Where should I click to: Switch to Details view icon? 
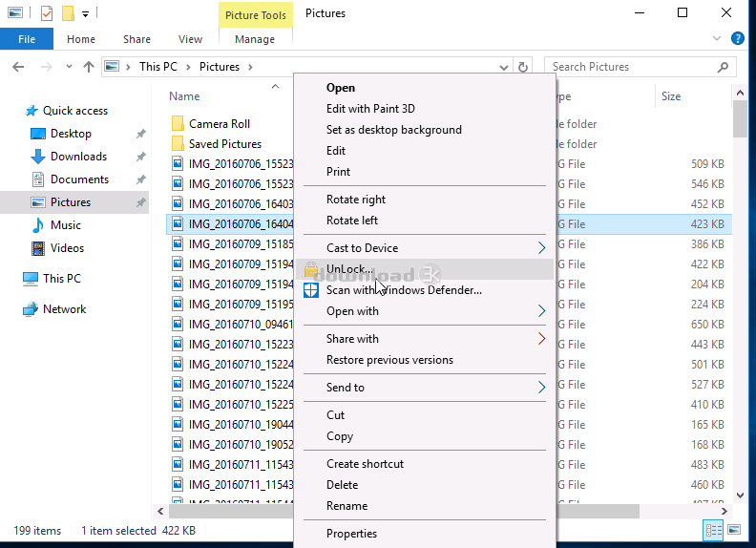(x=713, y=530)
